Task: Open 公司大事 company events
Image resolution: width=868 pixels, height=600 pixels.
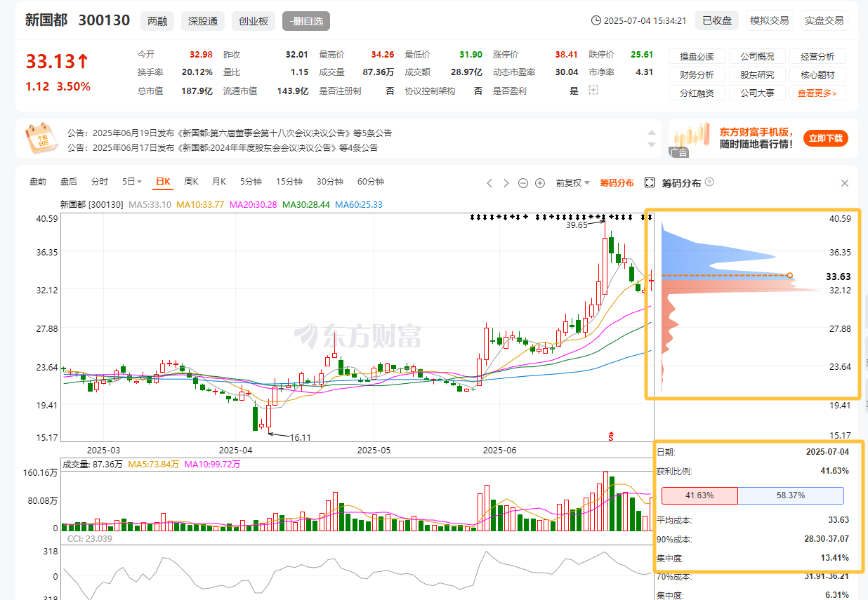Action: [x=757, y=93]
